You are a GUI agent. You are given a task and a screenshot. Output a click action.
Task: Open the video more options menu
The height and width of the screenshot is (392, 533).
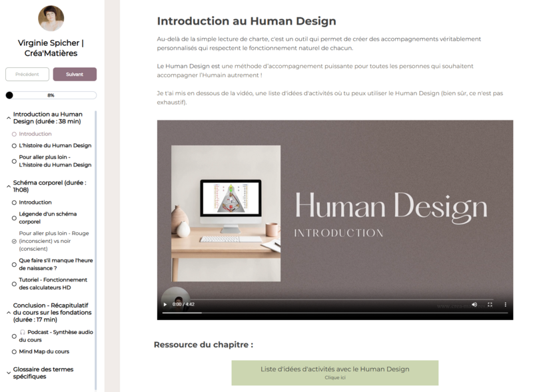click(x=505, y=304)
